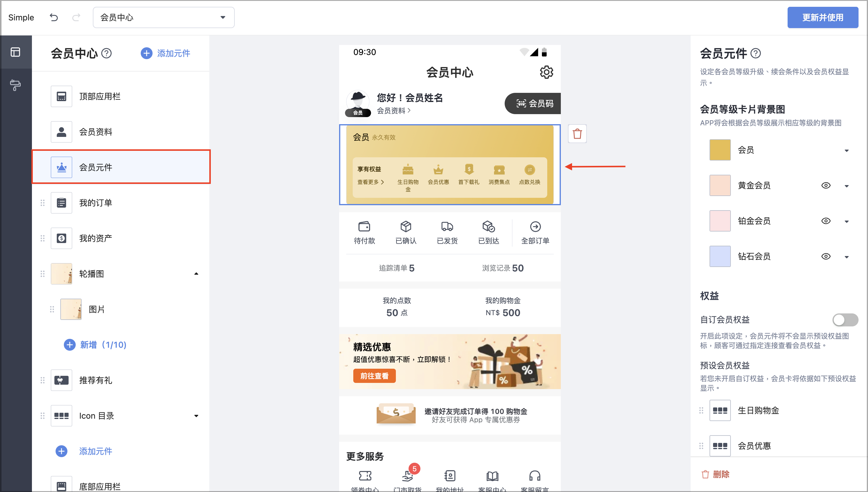Select the 顶部应用栏 component row
The width and height of the screenshot is (868, 492).
[121, 96]
